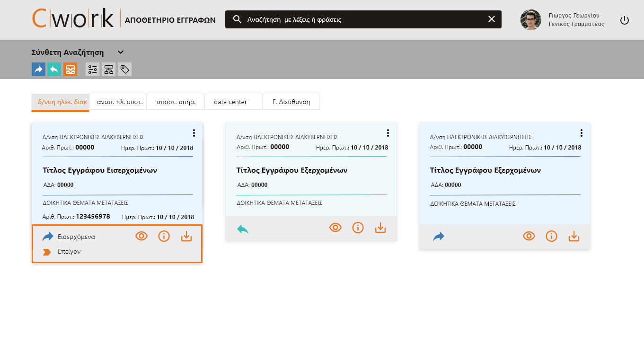Select the Γ. Διεύθυνση tab
The image size is (644, 362).
pyautogui.click(x=291, y=102)
